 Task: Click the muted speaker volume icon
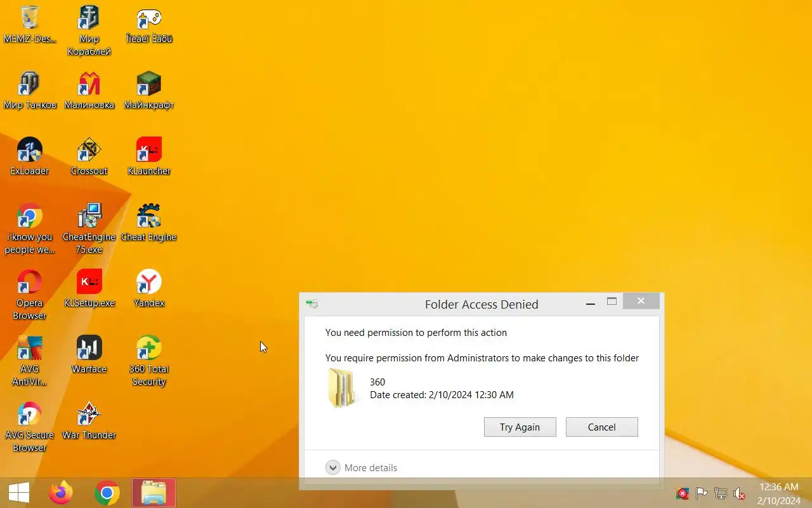click(740, 493)
